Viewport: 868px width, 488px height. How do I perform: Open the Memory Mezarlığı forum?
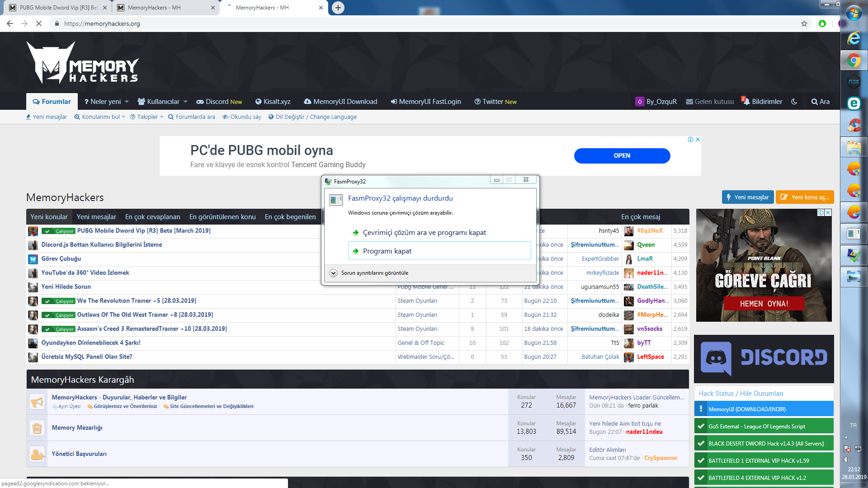tap(77, 428)
